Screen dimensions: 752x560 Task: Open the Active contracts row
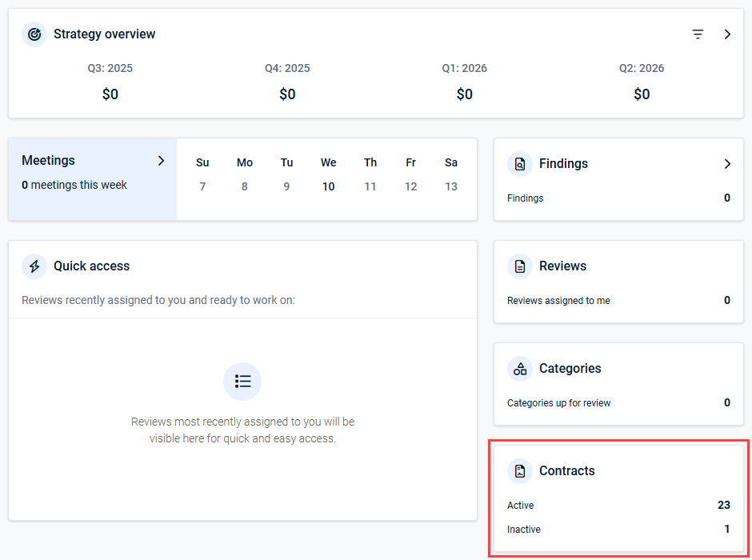618,506
